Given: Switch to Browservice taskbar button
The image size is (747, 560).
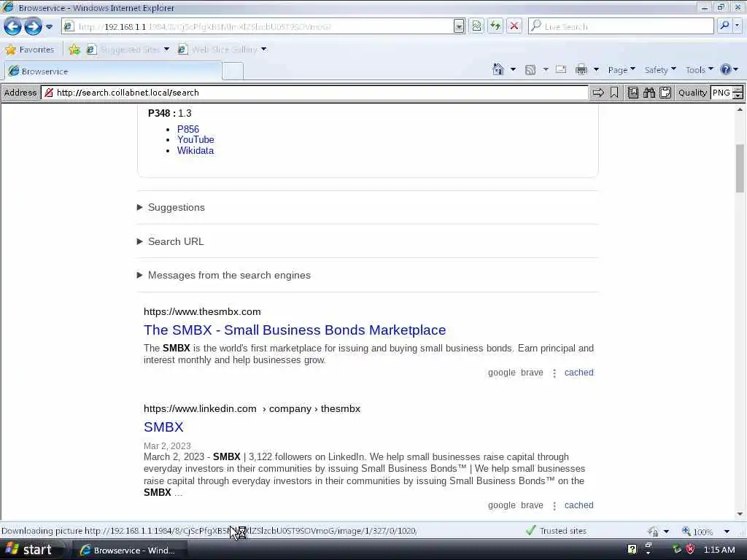Looking at the screenshot, I should pos(129,551).
